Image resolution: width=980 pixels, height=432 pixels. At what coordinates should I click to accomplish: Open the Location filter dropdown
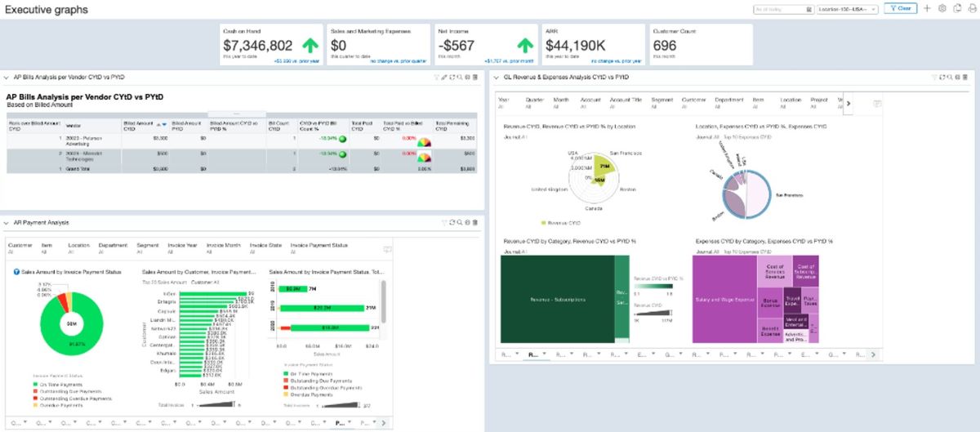[x=848, y=8]
